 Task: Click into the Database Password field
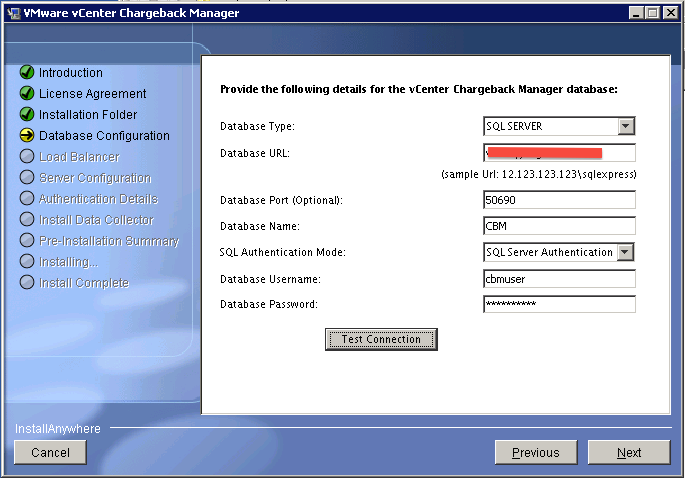coord(558,304)
